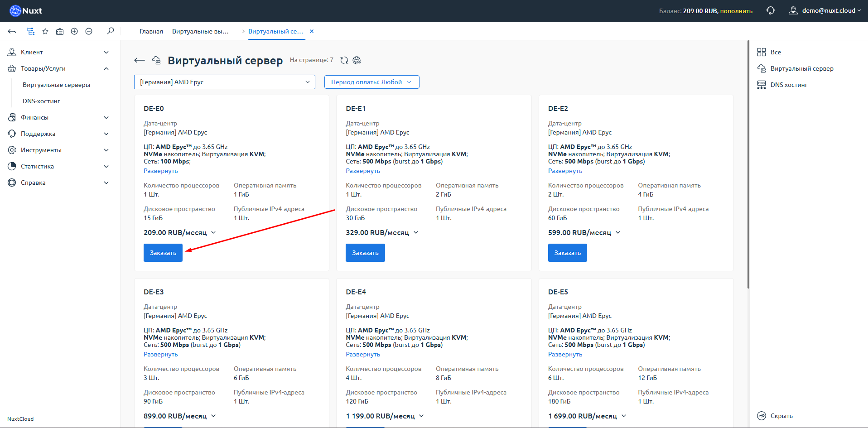Click Развернуть link in DE-E2 card

[x=565, y=171]
